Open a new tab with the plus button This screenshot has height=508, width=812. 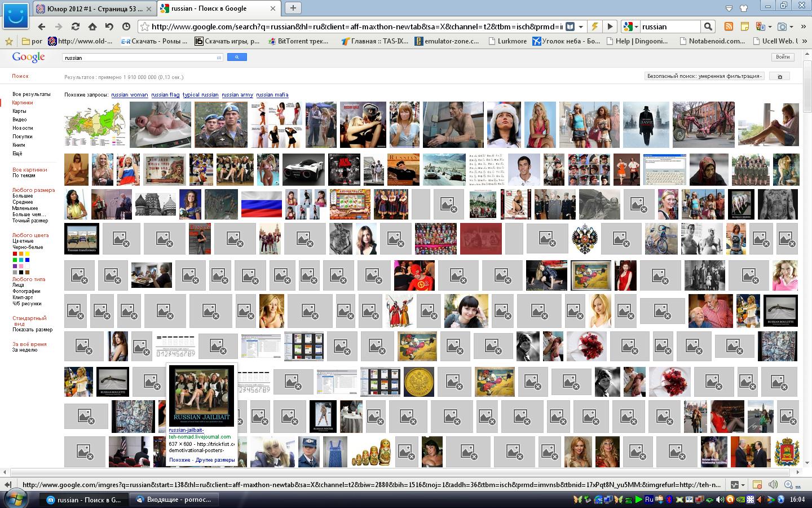pos(293,8)
